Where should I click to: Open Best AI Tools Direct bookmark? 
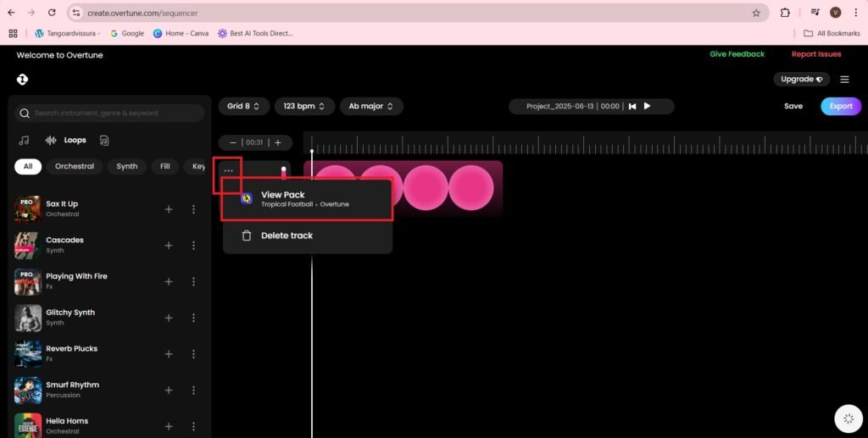coord(255,33)
